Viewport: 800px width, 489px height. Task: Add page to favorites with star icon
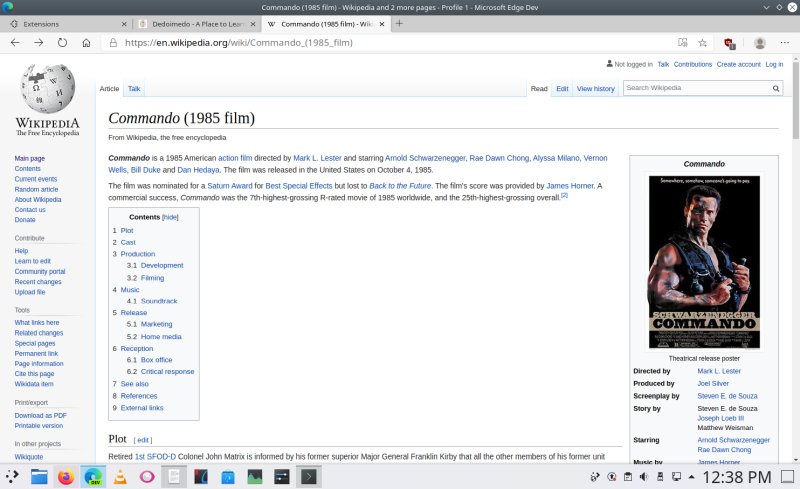coord(702,43)
